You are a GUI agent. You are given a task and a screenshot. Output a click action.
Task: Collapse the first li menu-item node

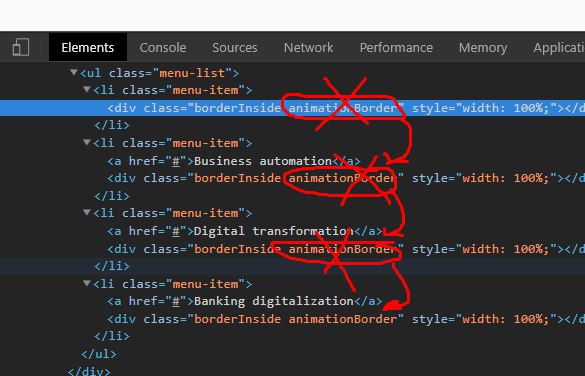point(87,90)
